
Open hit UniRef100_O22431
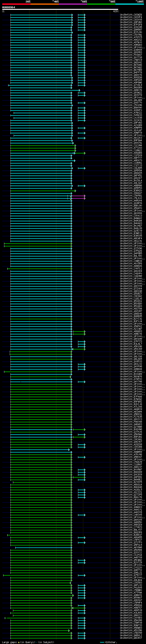[x=131, y=120]
